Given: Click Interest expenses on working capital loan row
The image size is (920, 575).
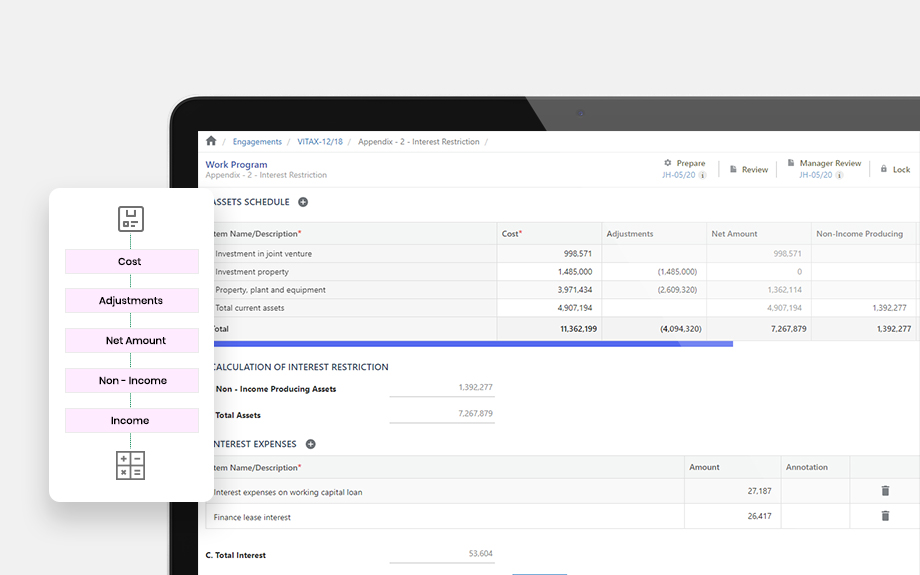Looking at the screenshot, I should (288, 492).
